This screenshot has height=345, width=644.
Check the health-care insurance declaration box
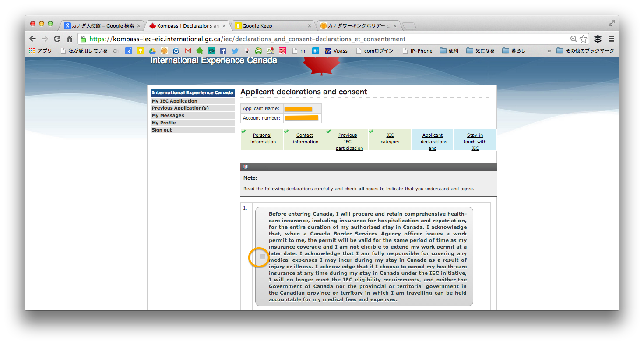pyautogui.click(x=263, y=256)
